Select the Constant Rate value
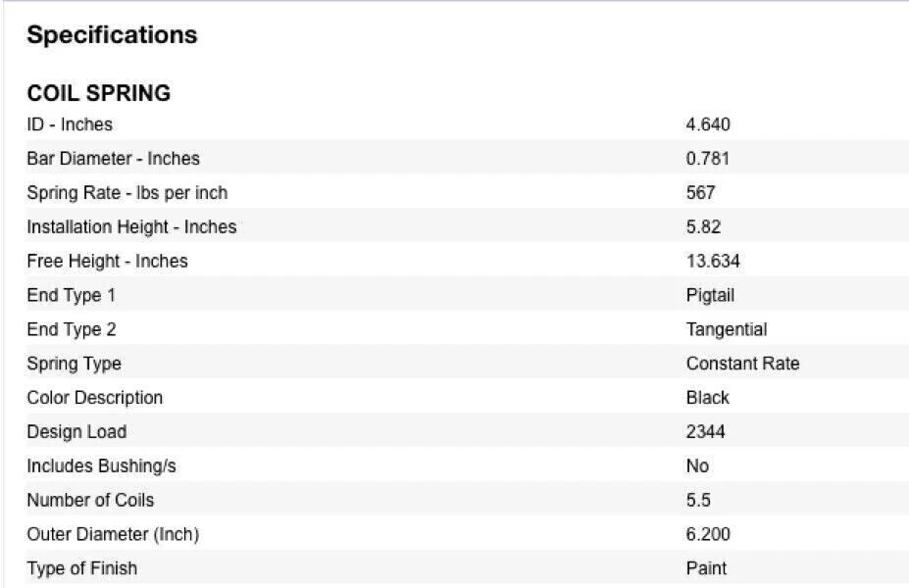The height and width of the screenshot is (588, 909). pyautogui.click(x=742, y=364)
